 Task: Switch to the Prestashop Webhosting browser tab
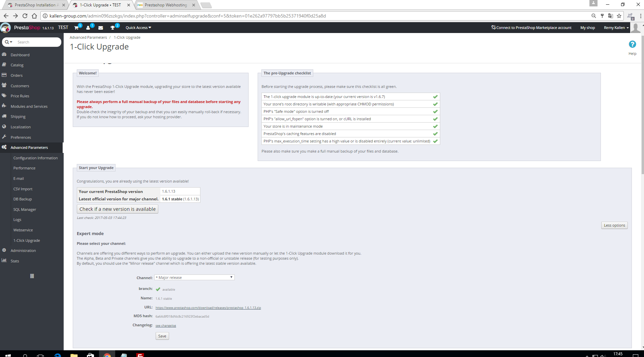[166, 5]
